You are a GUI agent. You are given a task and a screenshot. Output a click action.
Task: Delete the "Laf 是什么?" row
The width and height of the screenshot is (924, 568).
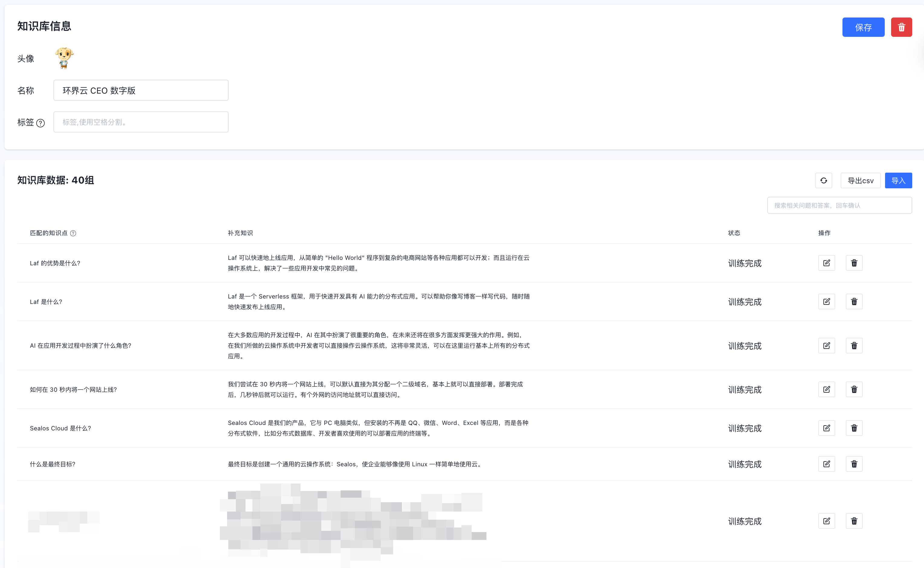(x=854, y=302)
